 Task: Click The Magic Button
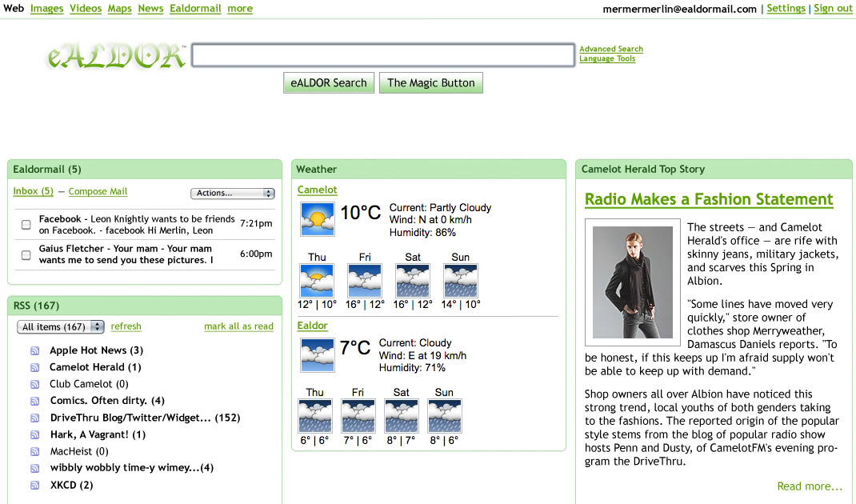click(x=431, y=83)
